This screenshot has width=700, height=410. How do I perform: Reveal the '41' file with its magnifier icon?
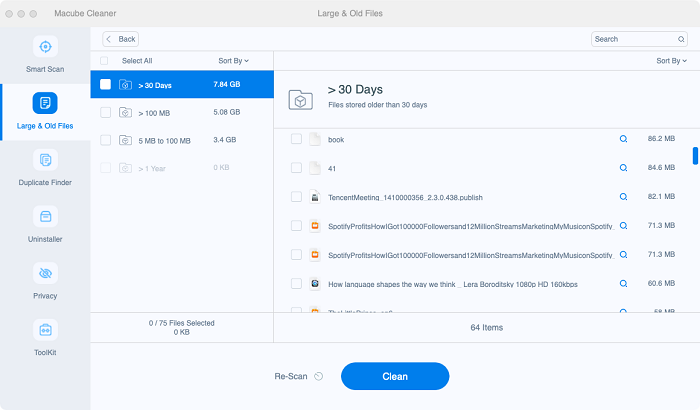tap(623, 168)
